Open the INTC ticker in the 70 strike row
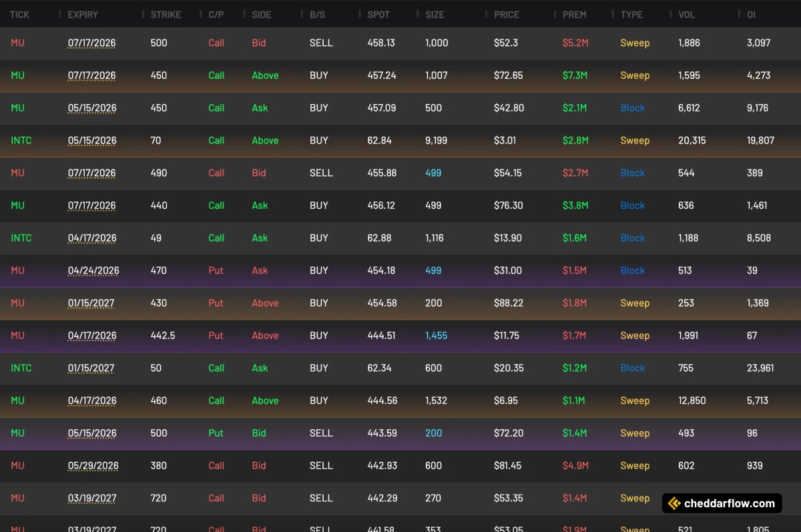801x532 pixels. click(21, 140)
